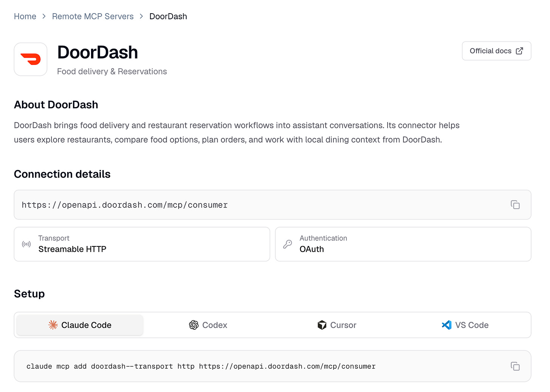The image size is (550, 392).
Task: Click the Authentication key icon
Action: tap(287, 244)
